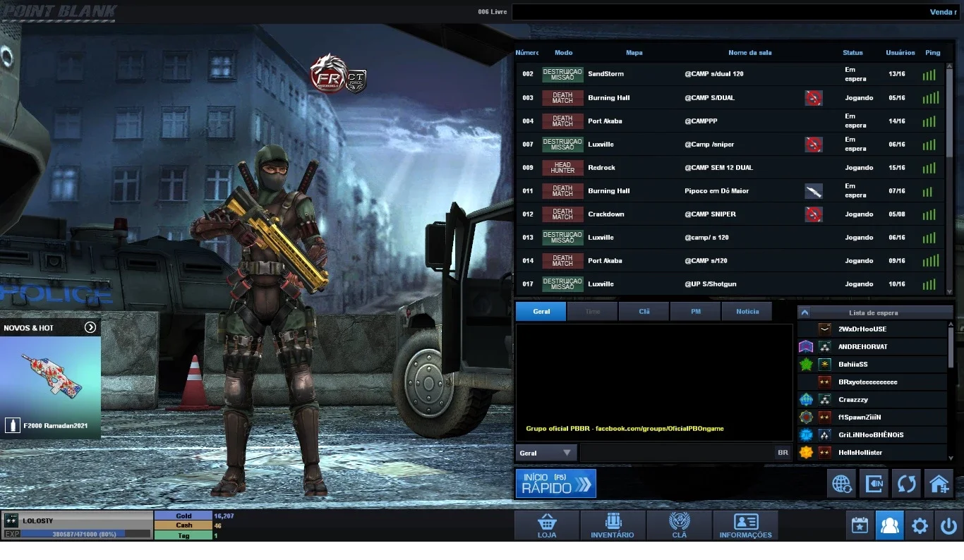Click rank badge next to BRxyoteeeeeeeeee
Screen dimensions: 964x560
[824, 382]
